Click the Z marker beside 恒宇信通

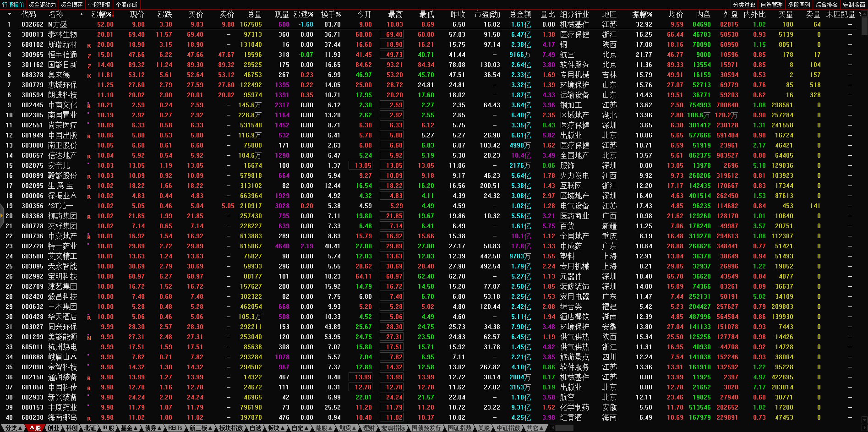(x=89, y=55)
